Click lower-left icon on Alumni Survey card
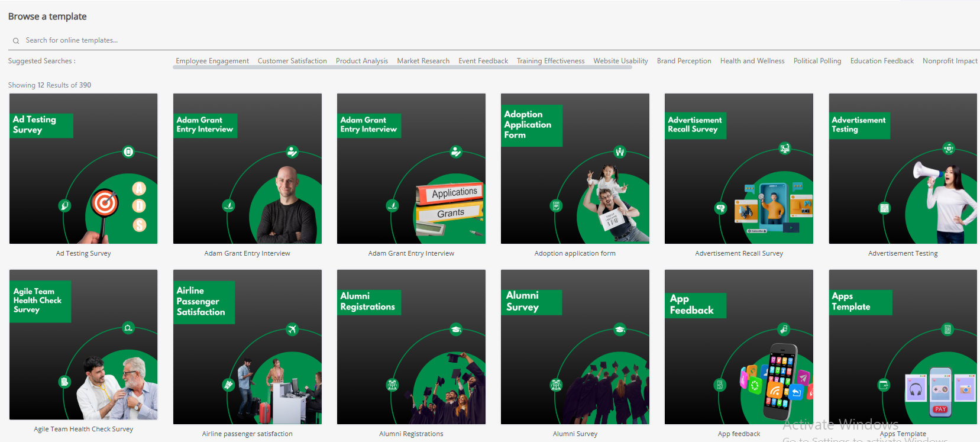The height and width of the screenshot is (442, 980). point(556,385)
